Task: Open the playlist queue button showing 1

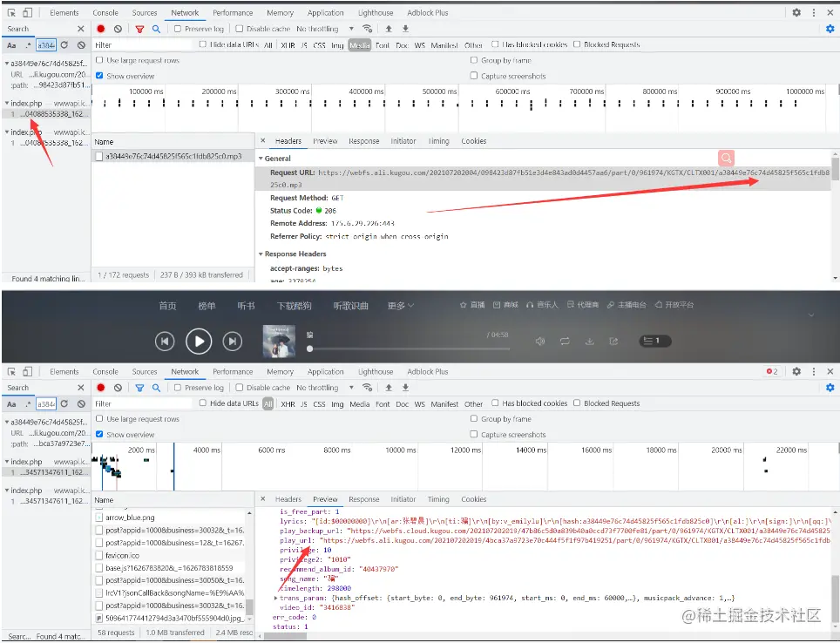Action: tap(655, 341)
